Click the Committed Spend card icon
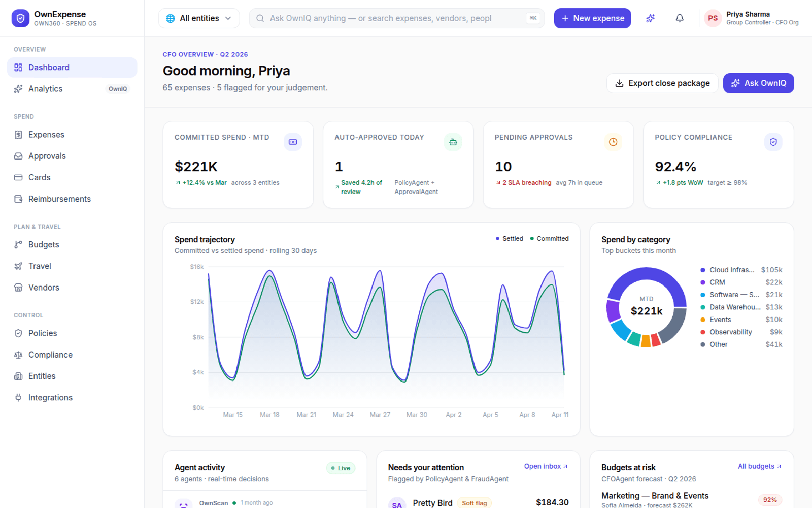 293,142
